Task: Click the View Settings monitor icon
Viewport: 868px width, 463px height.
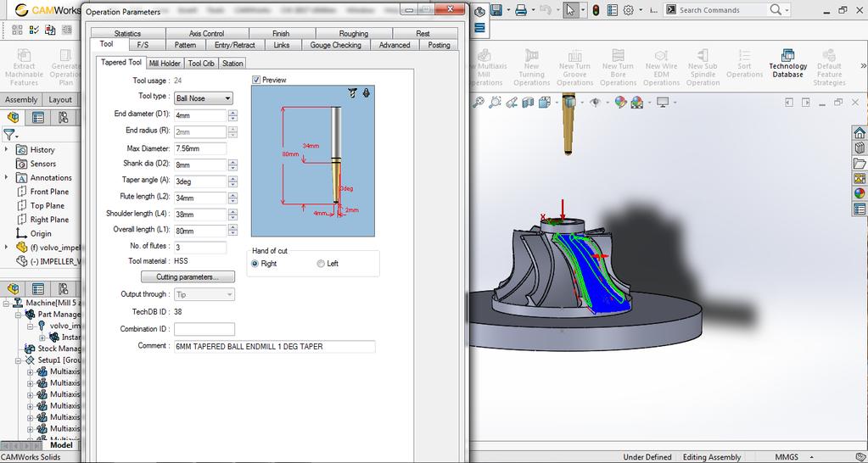Action: 663,102
